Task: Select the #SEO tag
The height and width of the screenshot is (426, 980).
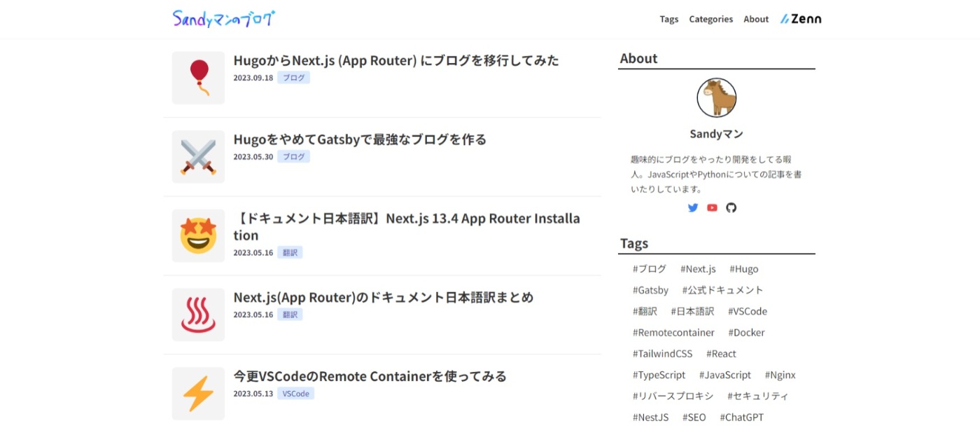Action: (x=694, y=418)
